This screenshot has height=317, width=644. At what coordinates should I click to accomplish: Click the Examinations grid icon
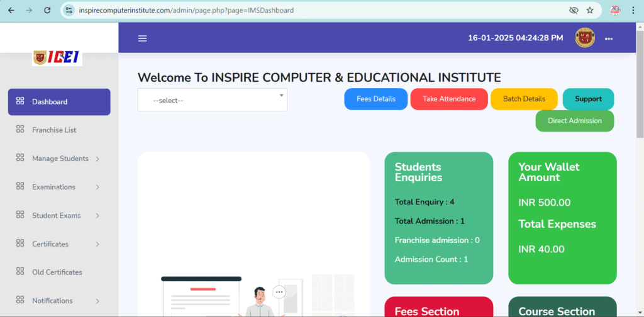tap(19, 186)
